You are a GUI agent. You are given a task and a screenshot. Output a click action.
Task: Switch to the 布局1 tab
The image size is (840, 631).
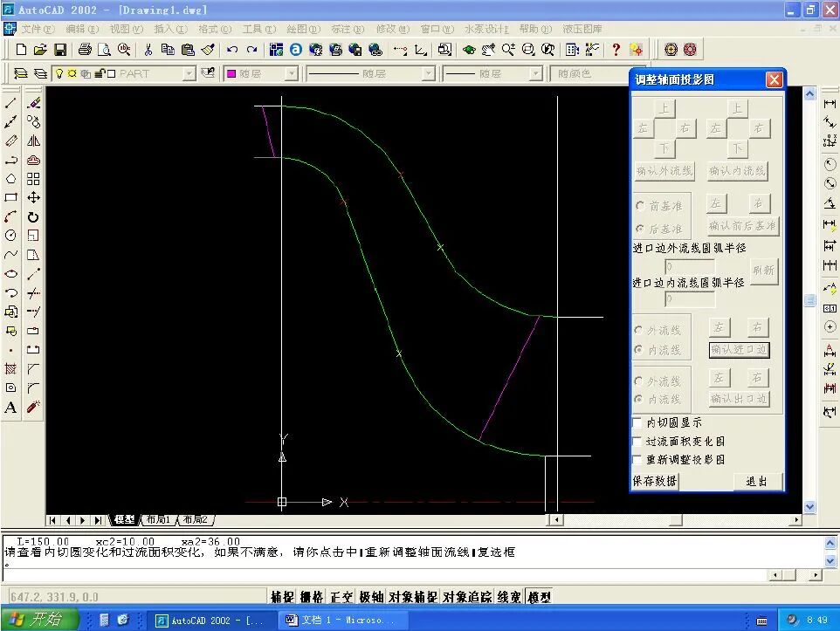158,519
